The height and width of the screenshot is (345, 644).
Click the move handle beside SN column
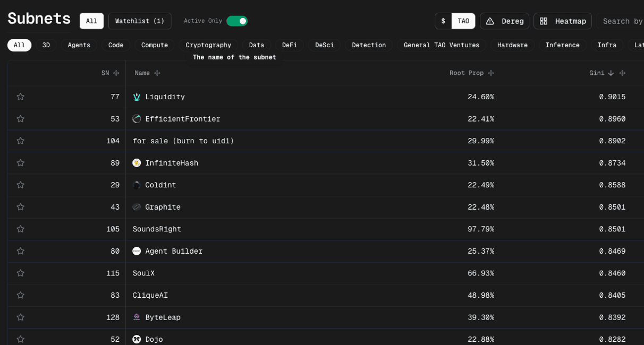[116, 73]
